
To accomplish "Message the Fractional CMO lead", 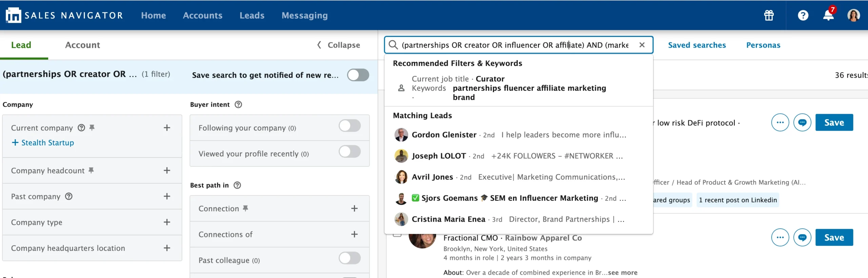I will [802, 237].
